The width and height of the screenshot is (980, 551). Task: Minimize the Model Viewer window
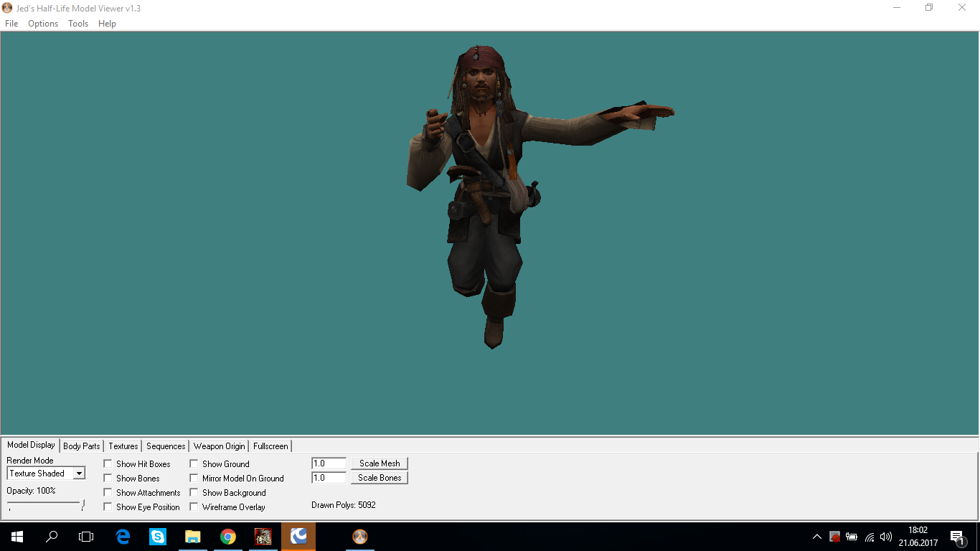click(x=897, y=8)
